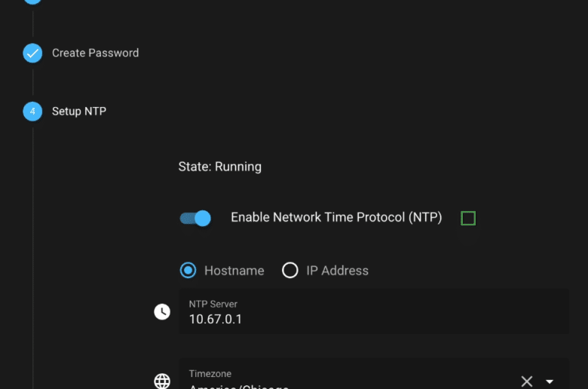Click into the NTP Server input field
The image size is (588, 389).
374,311
